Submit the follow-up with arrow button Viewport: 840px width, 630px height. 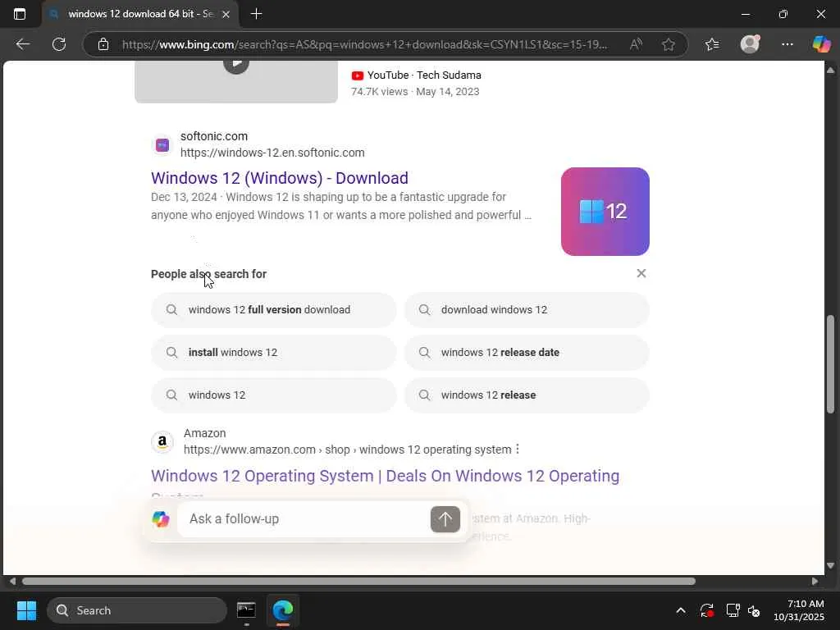[445, 519]
